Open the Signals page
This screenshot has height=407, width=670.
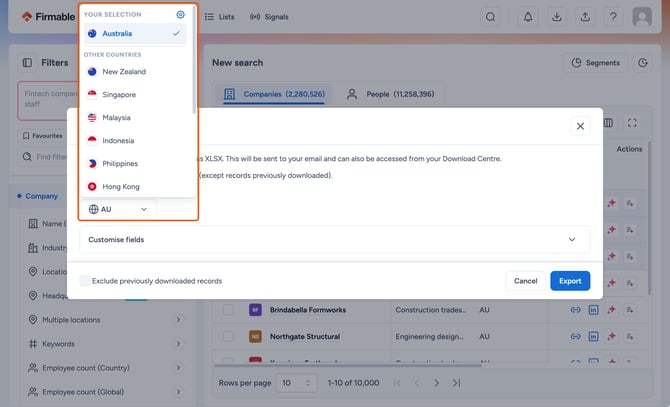269,17
